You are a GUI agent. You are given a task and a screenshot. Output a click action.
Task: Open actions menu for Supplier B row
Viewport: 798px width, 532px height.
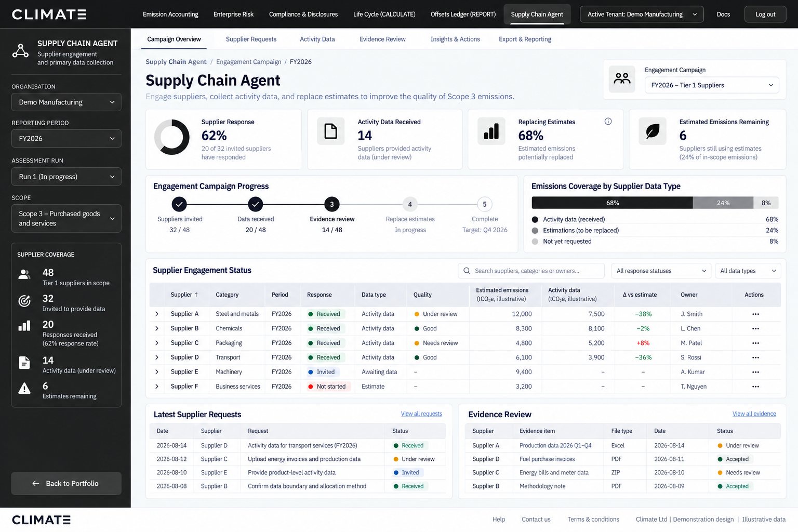[x=755, y=329]
